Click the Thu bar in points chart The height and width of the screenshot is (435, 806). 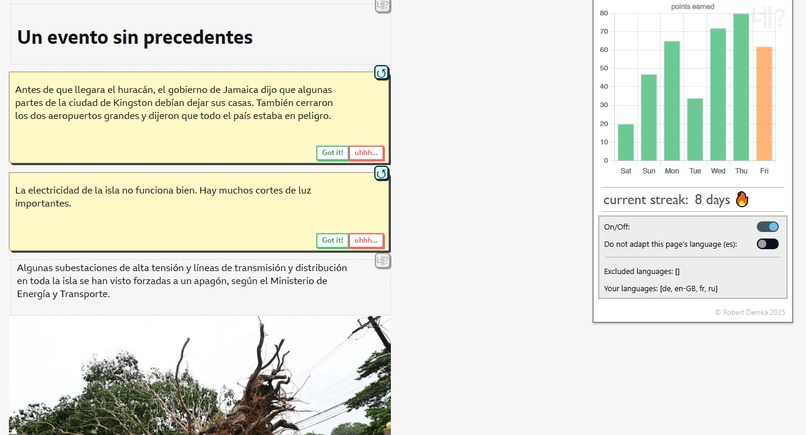pyautogui.click(x=741, y=87)
